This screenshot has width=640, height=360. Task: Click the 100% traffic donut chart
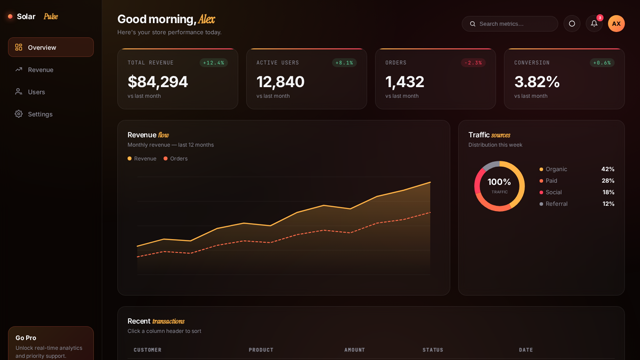click(x=499, y=186)
